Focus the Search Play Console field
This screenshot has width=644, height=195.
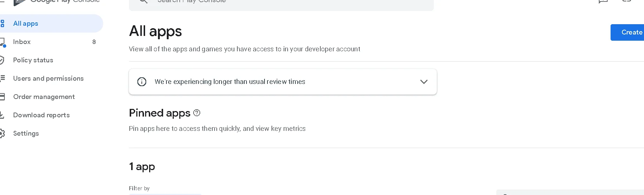281,3
